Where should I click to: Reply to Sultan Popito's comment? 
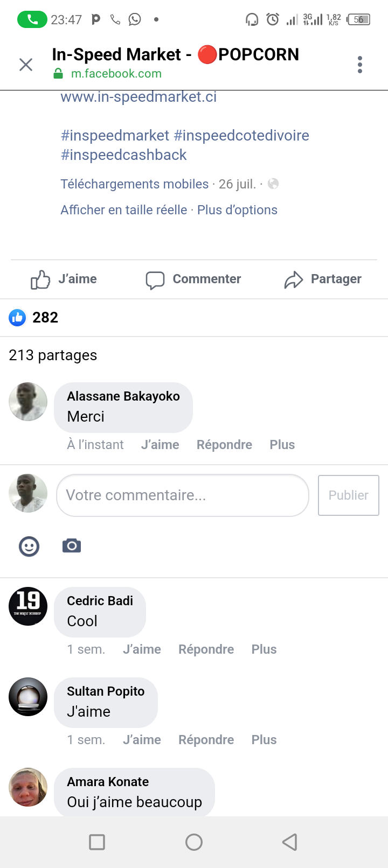click(x=206, y=740)
